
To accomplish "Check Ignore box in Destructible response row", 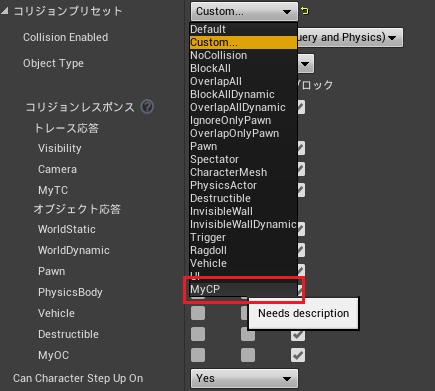I will pyautogui.click(x=198, y=334).
